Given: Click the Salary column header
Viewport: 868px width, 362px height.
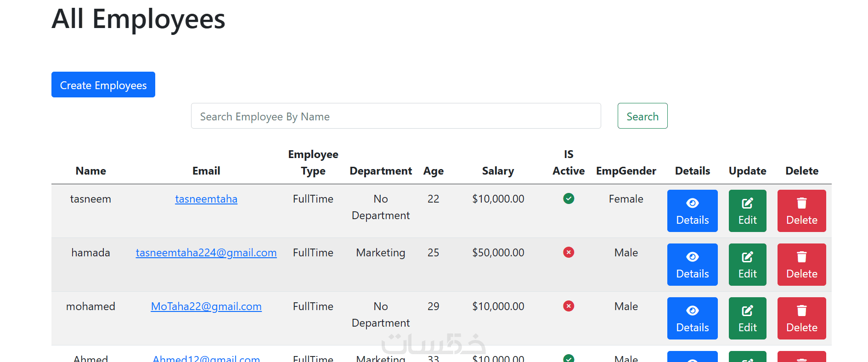Looking at the screenshot, I should (x=498, y=171).
